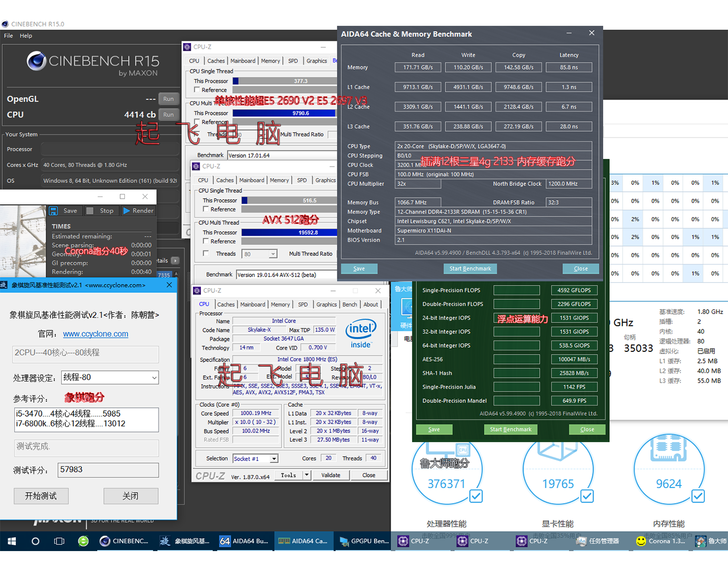Click the Corona render Save disk icon
The image size is (728, 569).
point(53,211)
